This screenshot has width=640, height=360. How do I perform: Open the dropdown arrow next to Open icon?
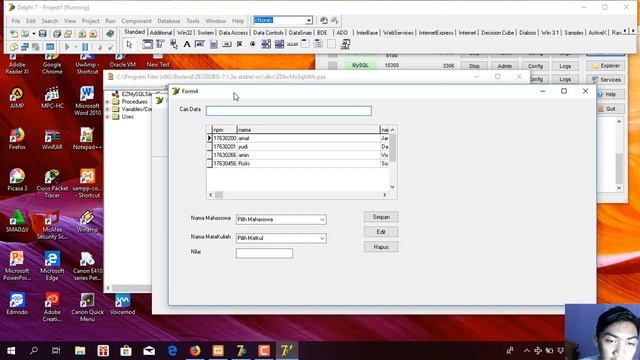tap(33, 34)
